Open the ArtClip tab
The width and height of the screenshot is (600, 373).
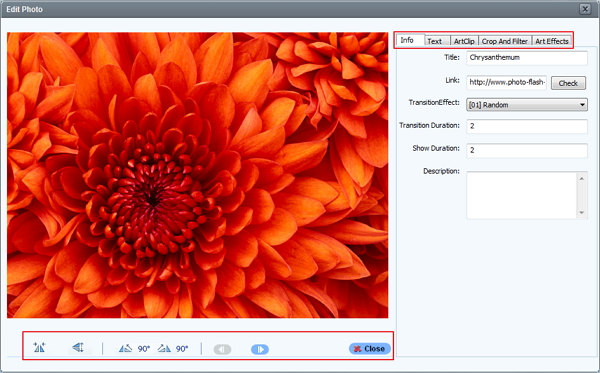[x=464, y=41]
